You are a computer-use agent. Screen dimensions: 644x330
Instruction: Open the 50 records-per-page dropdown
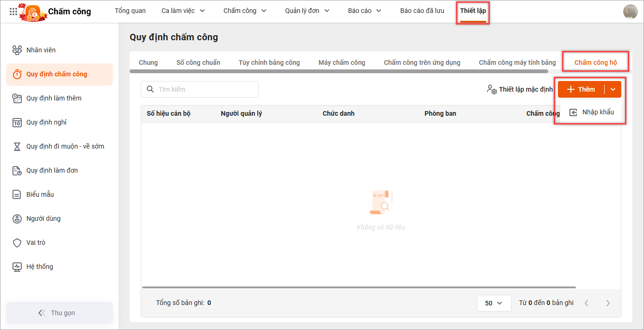pyautogui.click(x=494, y=303)
